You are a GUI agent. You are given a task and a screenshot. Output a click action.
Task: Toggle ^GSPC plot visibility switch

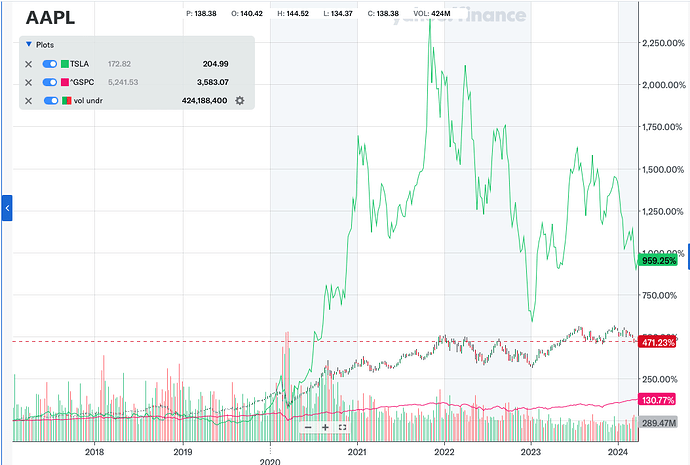(x=50, y=82)
